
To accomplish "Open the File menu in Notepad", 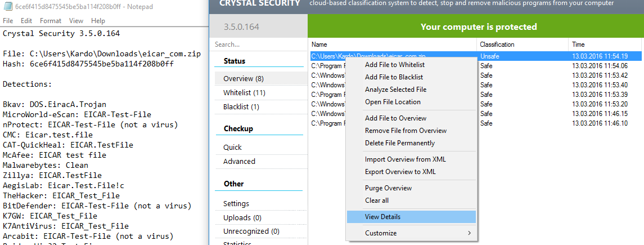I will 8,21.
